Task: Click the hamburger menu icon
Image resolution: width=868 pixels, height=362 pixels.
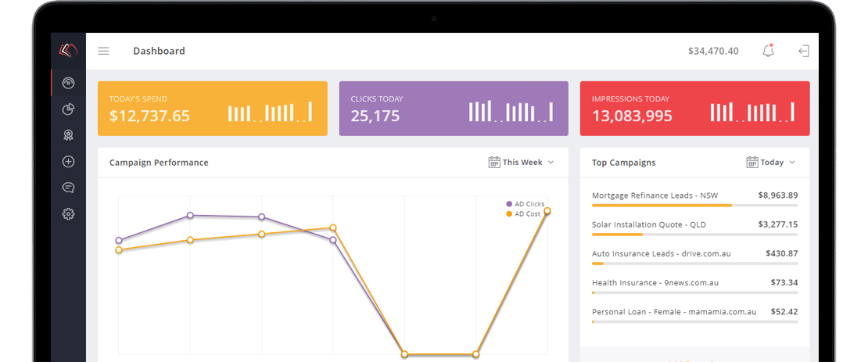Action: coord(103,52)
